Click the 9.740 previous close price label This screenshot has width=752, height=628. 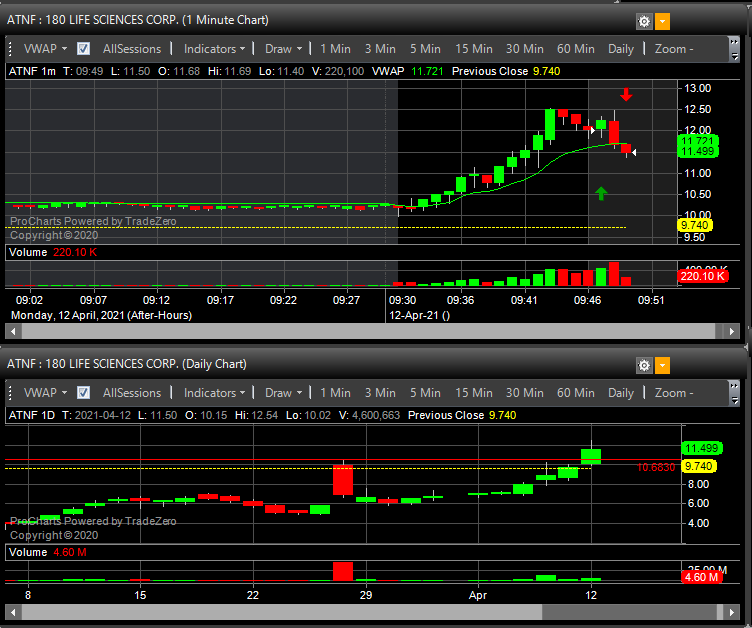coord(696,226)
